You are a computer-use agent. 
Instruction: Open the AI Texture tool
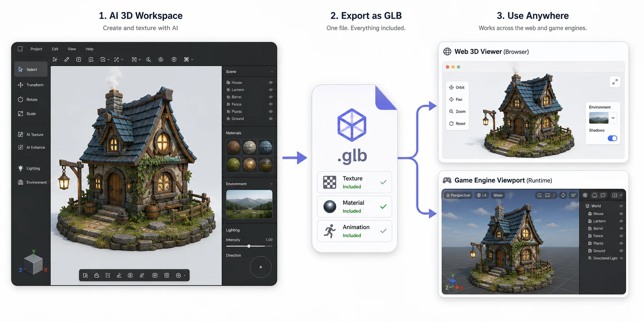31,134
